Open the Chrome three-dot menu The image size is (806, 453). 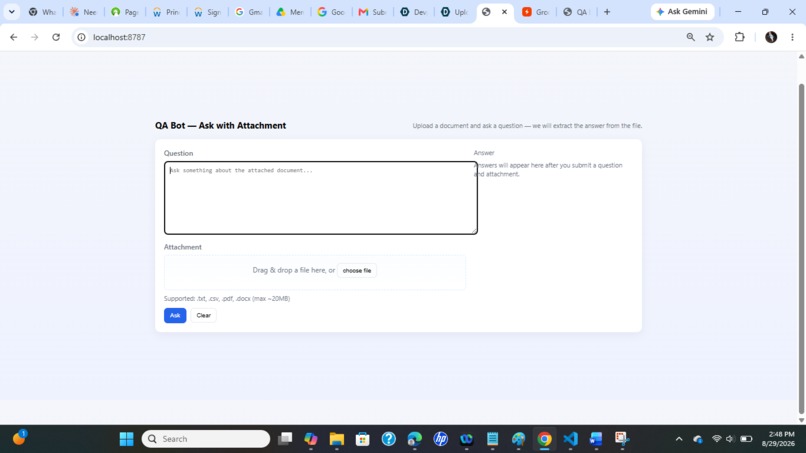(792, 37)
